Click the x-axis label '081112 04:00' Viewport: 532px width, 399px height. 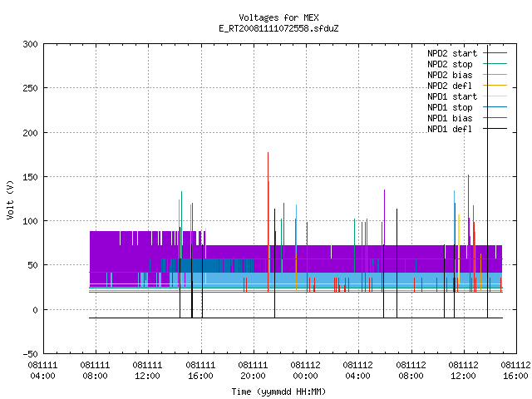click(358, 371)
